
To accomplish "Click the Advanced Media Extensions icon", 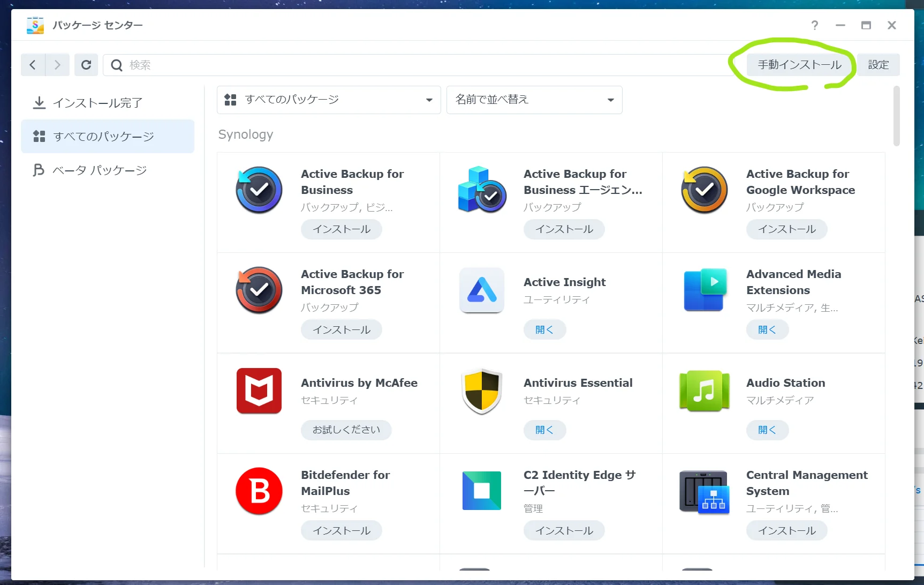I will (x=704, y=290).
